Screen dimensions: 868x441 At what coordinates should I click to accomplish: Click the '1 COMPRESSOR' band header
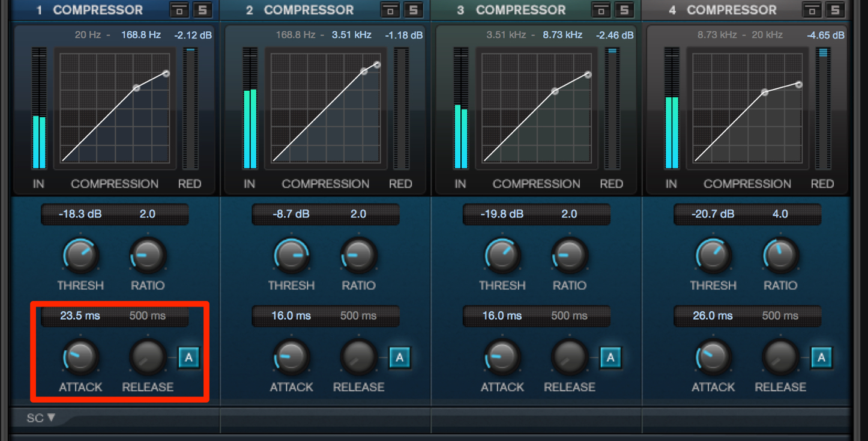(89, 10)
